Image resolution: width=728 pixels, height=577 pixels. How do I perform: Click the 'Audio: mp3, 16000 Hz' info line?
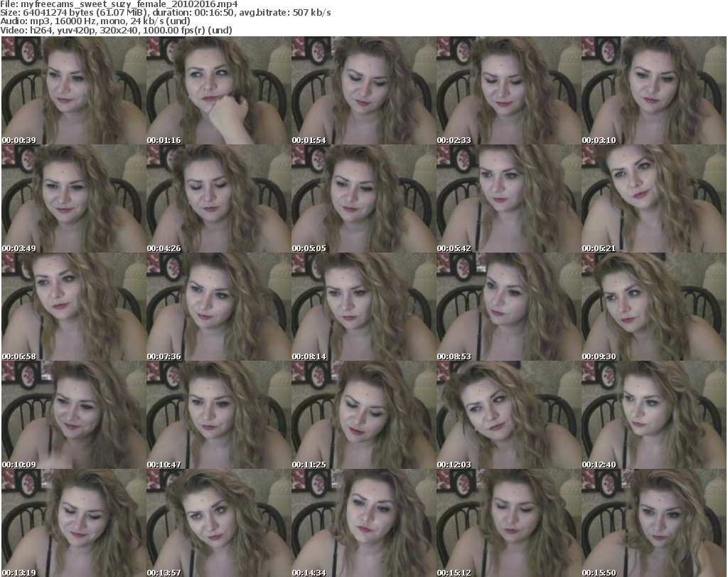click(95, 21)
